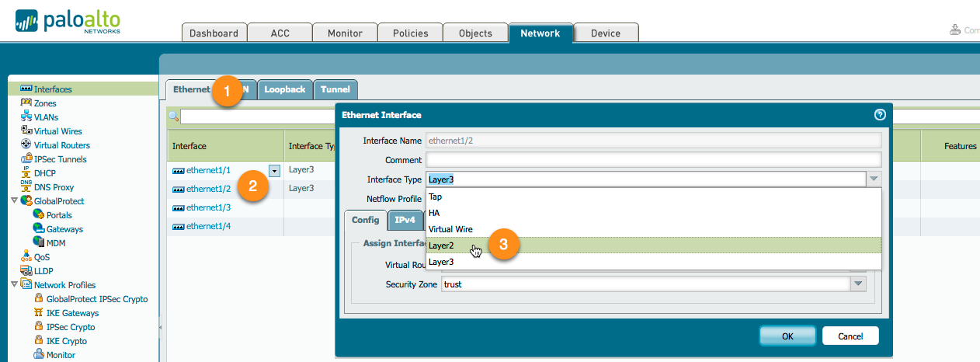980x362 pixels.
Task: Open the Device tab
Action: point(606,33)
